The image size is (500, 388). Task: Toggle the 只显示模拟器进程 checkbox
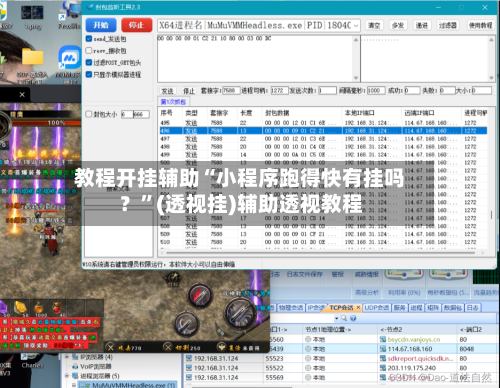(x=89, y=74)
